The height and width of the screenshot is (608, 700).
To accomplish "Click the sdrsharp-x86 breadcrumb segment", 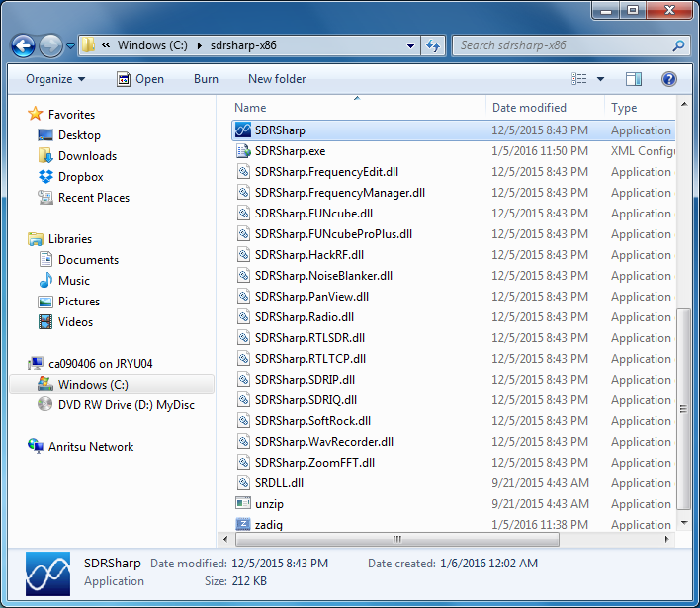I will pos(243,45).
